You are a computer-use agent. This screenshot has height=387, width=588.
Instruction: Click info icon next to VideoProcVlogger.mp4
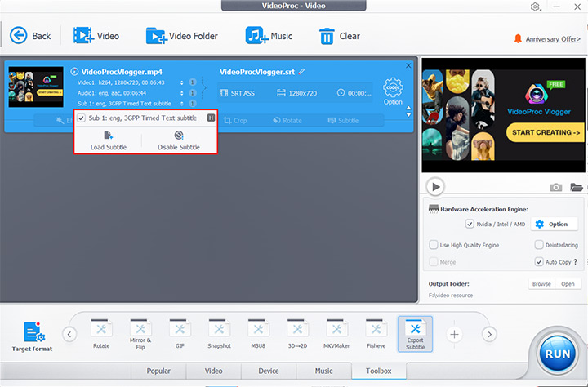tap(74, 72)
